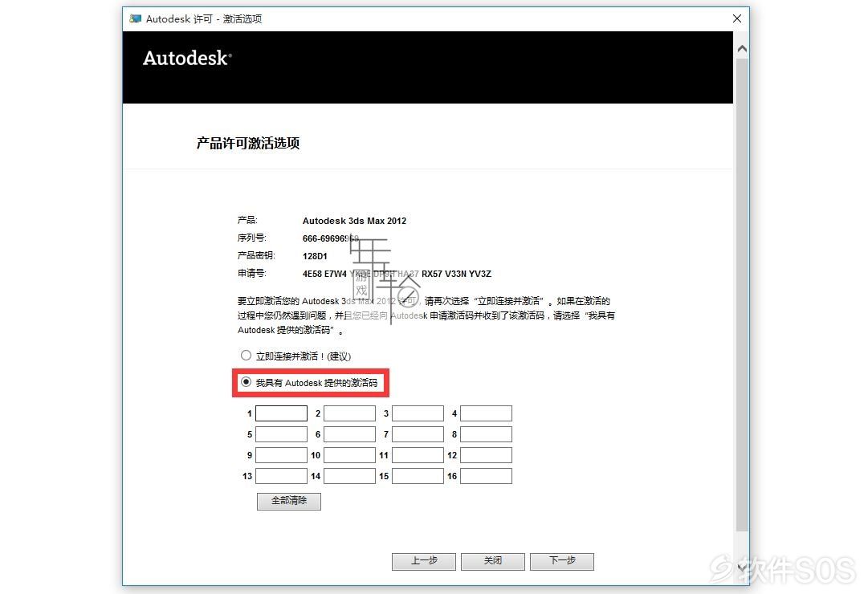Click activation code input field 8
Viewport: 868px width, 594px height.
click(x=486, y=434)
